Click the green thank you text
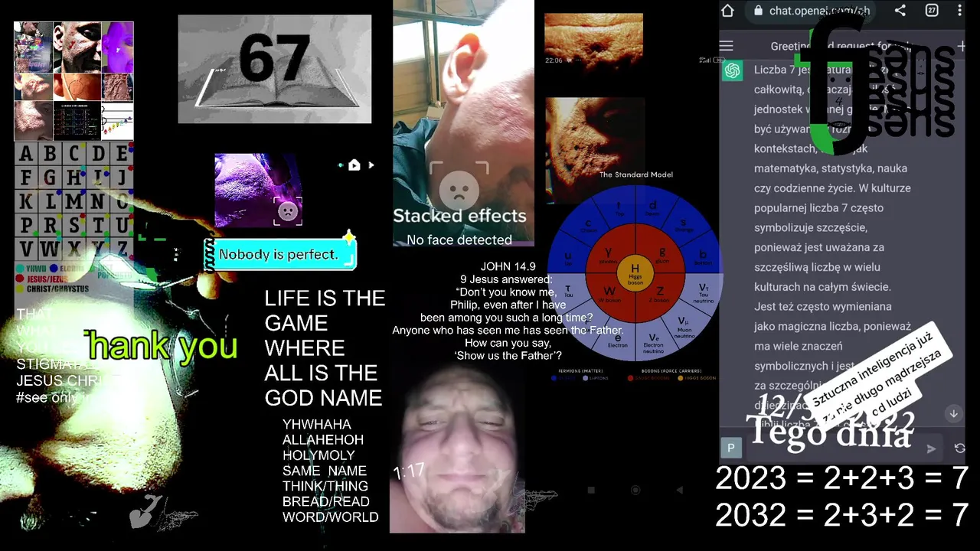This screenshot has height=551, width=980. (x=162, y=346)
